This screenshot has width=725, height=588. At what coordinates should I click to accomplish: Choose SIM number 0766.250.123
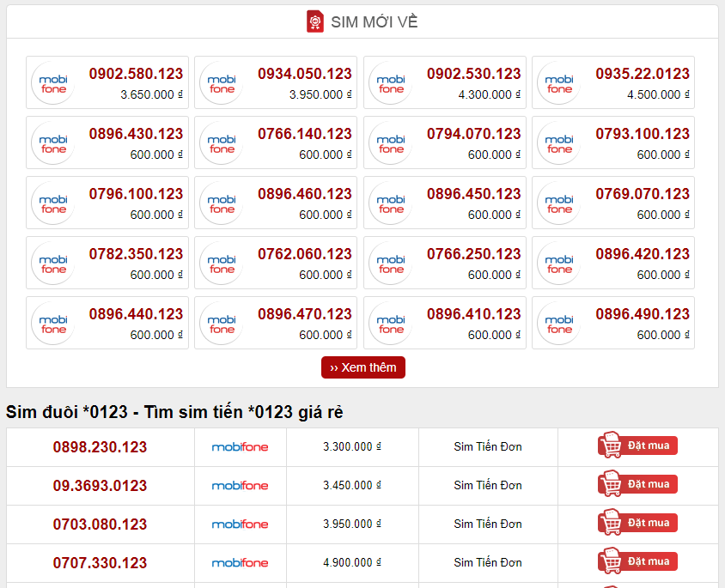click(474, 254)
